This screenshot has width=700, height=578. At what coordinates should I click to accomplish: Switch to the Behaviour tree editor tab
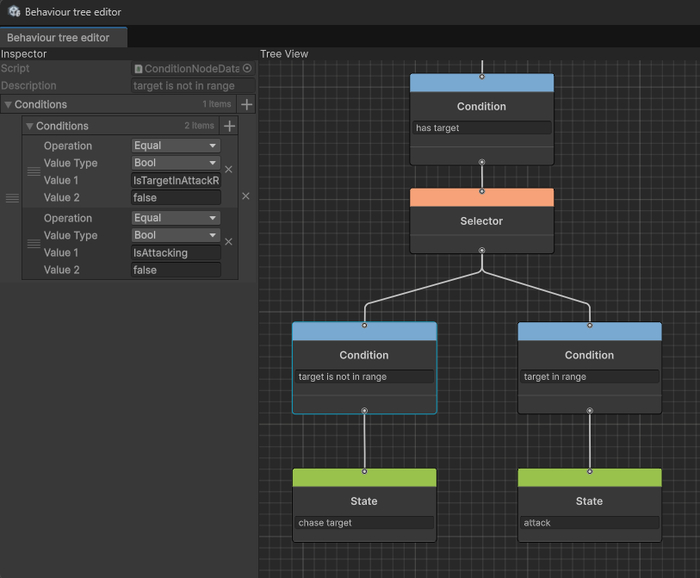(x=58, y=37)
